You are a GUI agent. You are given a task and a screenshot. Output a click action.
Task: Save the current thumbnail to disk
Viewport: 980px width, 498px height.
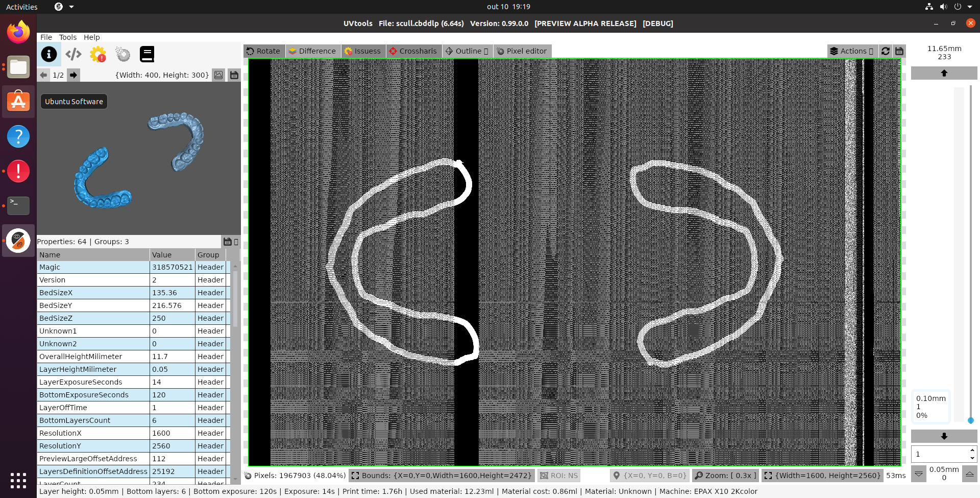point(234,75)
